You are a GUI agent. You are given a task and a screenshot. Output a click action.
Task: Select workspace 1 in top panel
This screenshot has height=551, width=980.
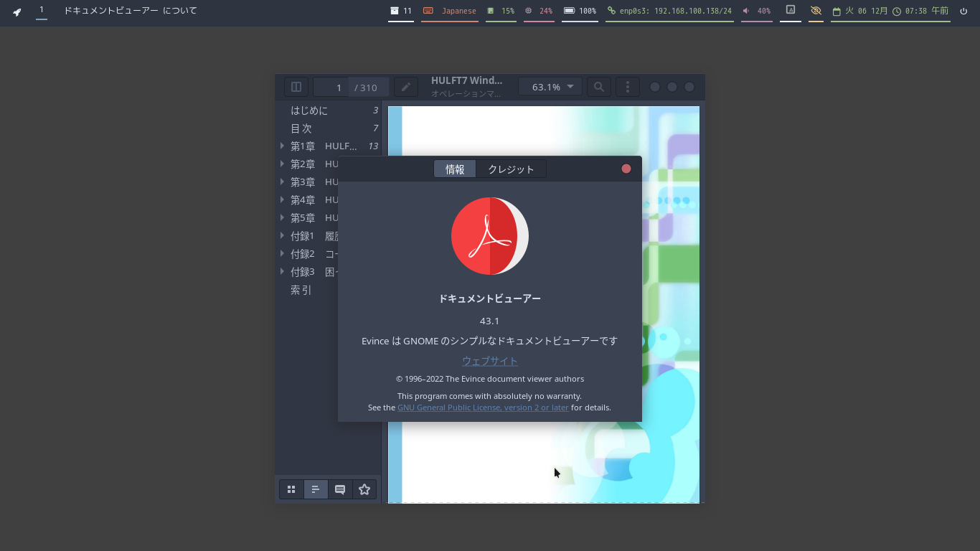click(x=42, y=10)
